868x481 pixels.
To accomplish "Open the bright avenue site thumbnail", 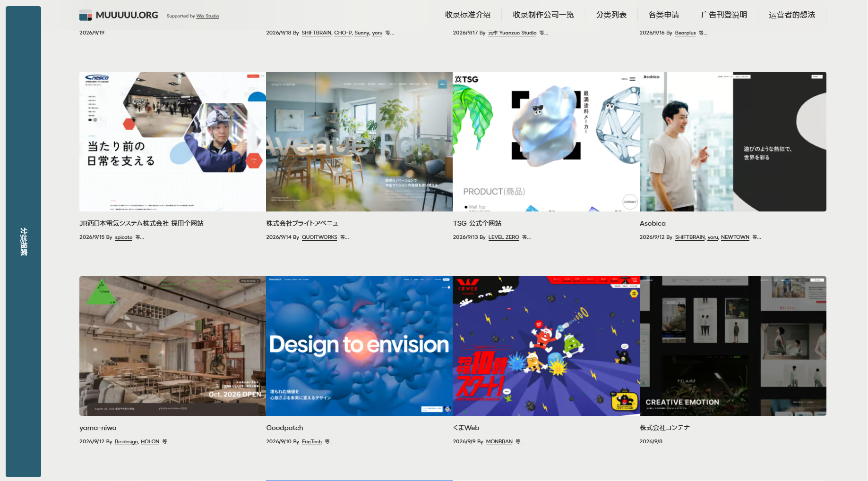I will [x=359, y=142].
